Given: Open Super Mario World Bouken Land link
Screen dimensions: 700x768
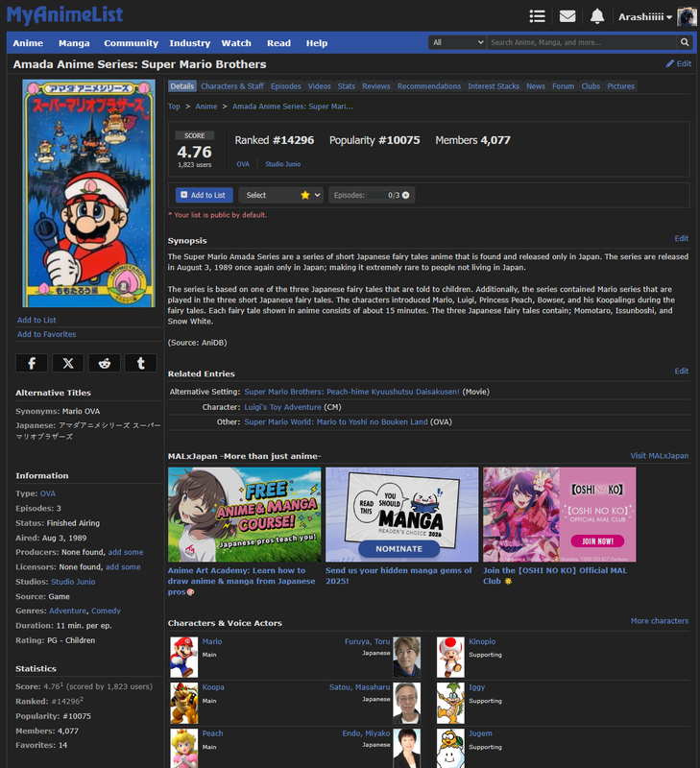Looking at the screenshot, I should (x=336, y=421).
